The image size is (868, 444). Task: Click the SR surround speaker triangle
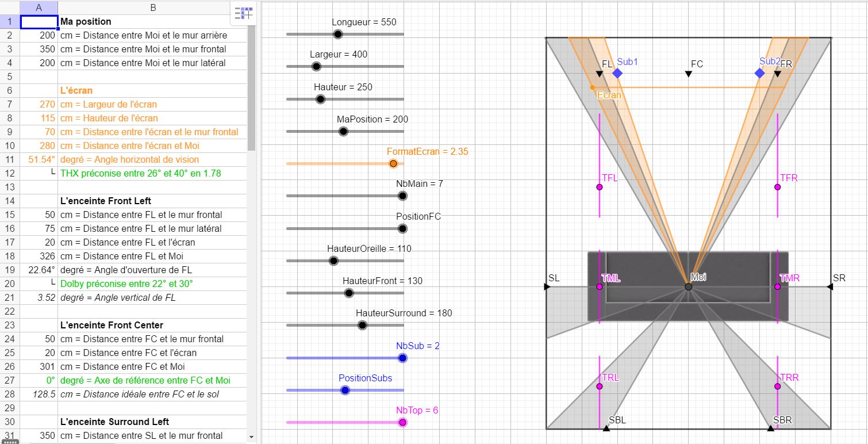tap(829, 286)
